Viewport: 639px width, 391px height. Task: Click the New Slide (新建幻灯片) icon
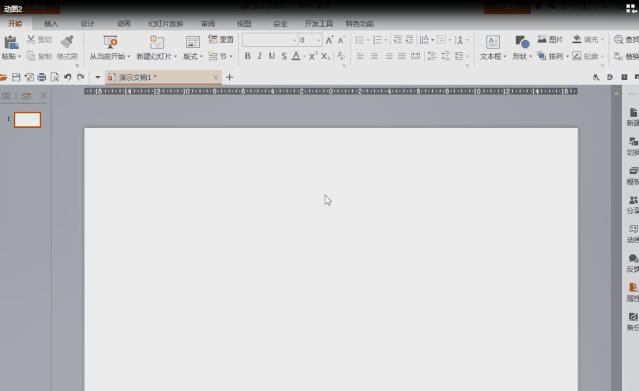tap(156, 42)
